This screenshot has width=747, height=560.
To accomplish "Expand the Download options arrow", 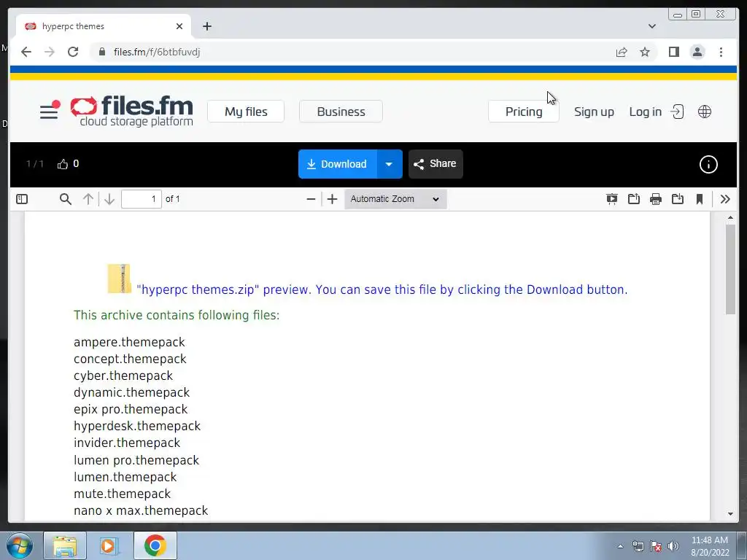I will [390, 164].
